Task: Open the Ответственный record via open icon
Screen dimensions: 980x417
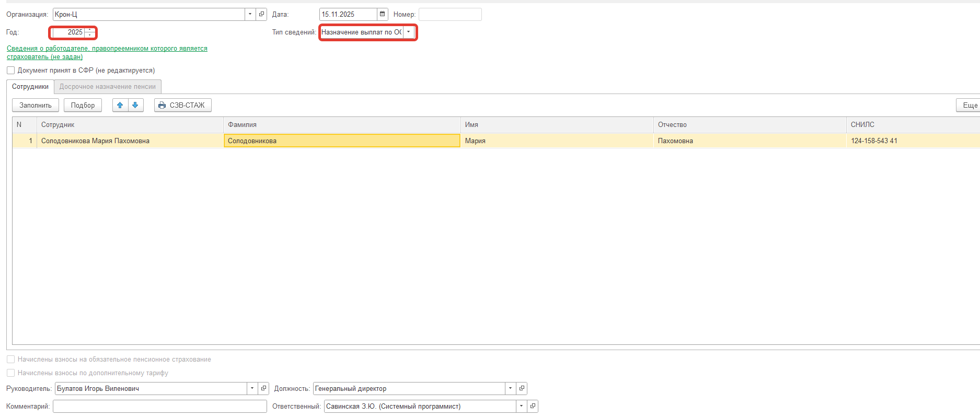Action: coord(533,406)
